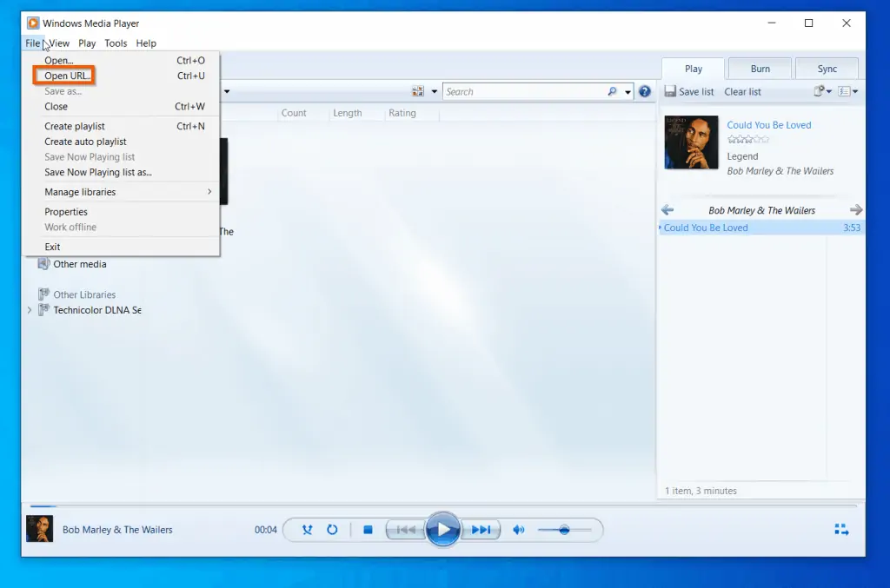Mute the audio output
This screenshot has width=890, height=588.
click(x=518, y=530)
